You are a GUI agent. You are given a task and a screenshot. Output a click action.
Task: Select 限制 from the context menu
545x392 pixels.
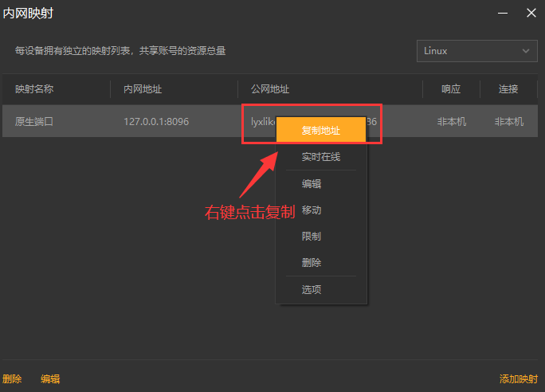(x=312, y=237)
